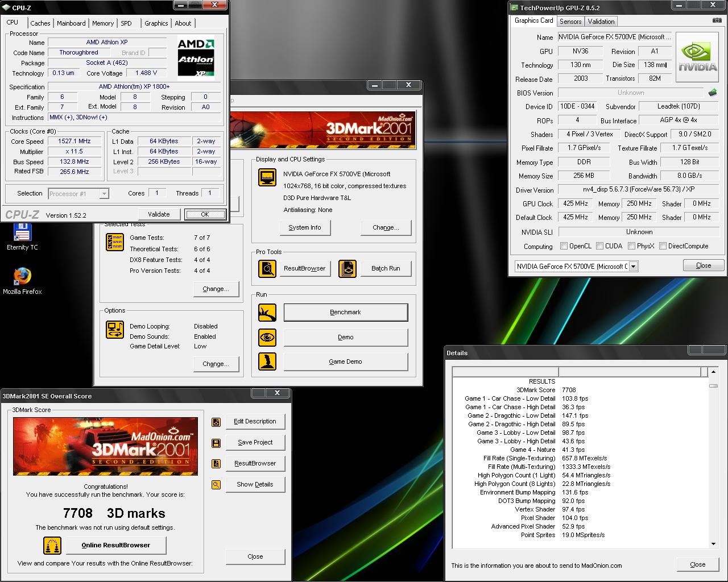Screen dimensions: 728x582
Task: Switch to the Validation tab in GPU-Z
Action: click(601, 22)
